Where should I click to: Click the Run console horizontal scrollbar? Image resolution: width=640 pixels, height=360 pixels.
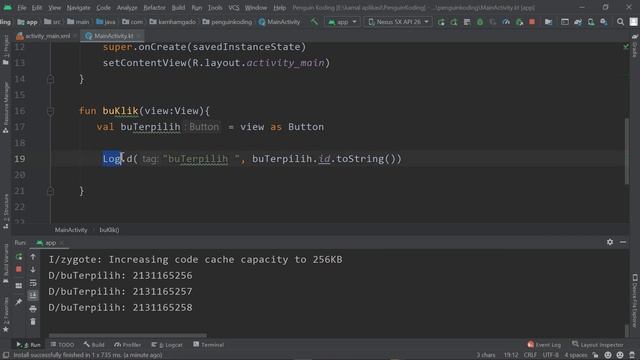[127, 336]
